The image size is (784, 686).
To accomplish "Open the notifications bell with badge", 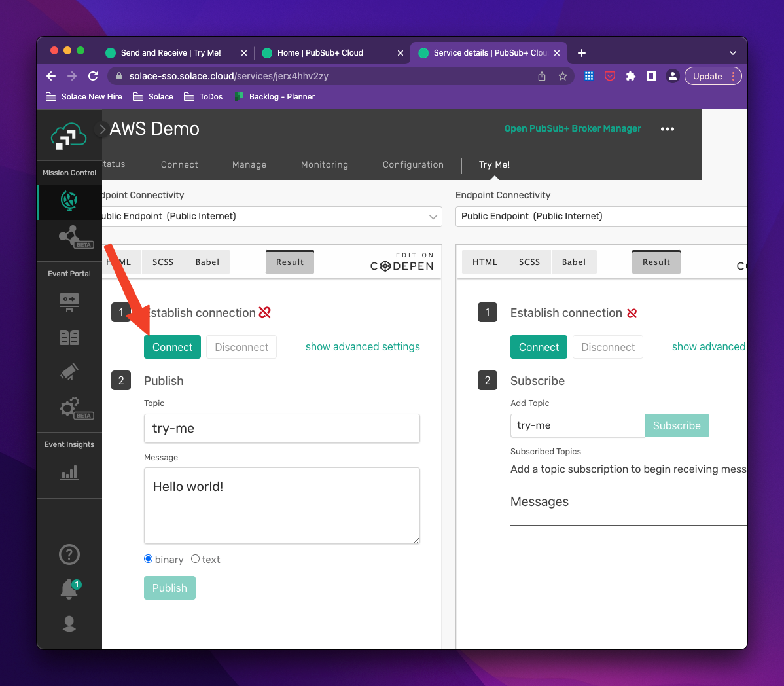I will [69, 588].
